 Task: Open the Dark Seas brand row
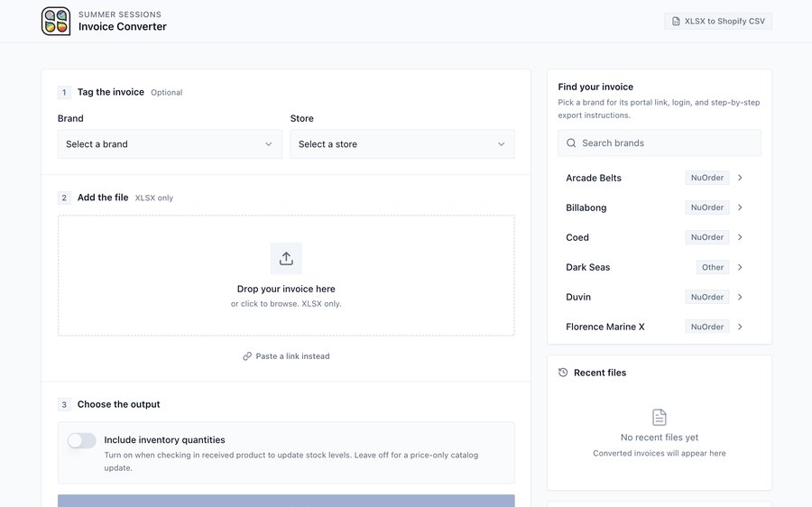point(654,267)
